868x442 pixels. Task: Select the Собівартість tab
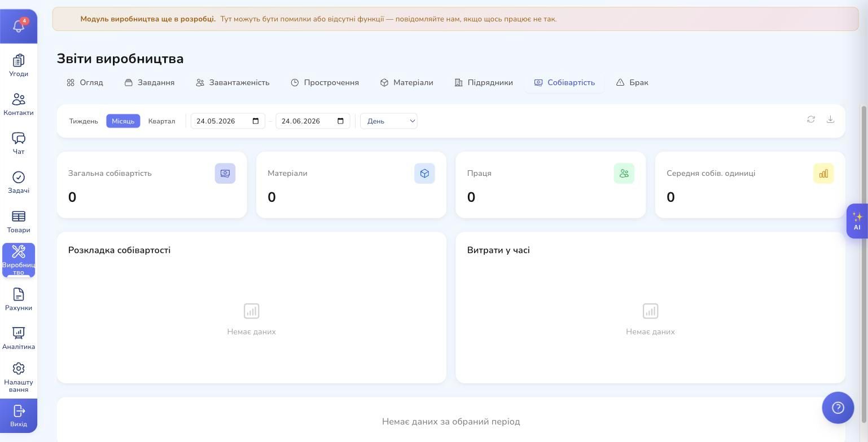pos(564,82)
